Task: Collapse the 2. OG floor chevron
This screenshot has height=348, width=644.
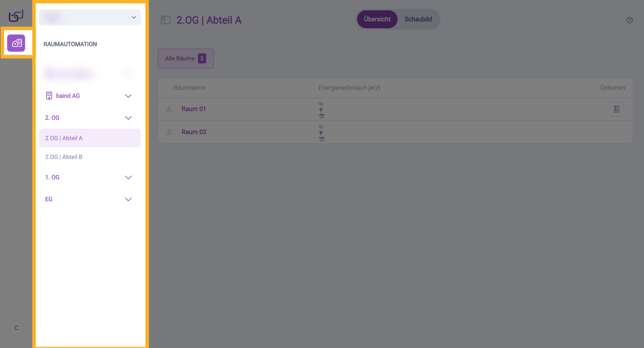Action: click(128, 118)
